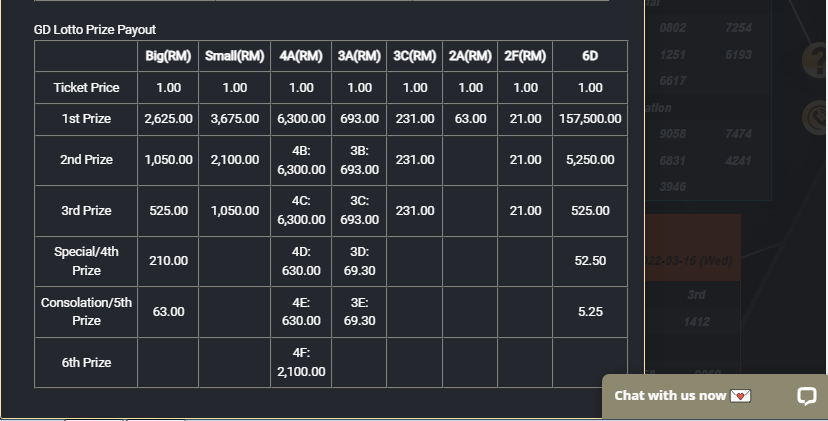Select the Small(RM) column header
This screenshot has width=828, height=421.
235,56
